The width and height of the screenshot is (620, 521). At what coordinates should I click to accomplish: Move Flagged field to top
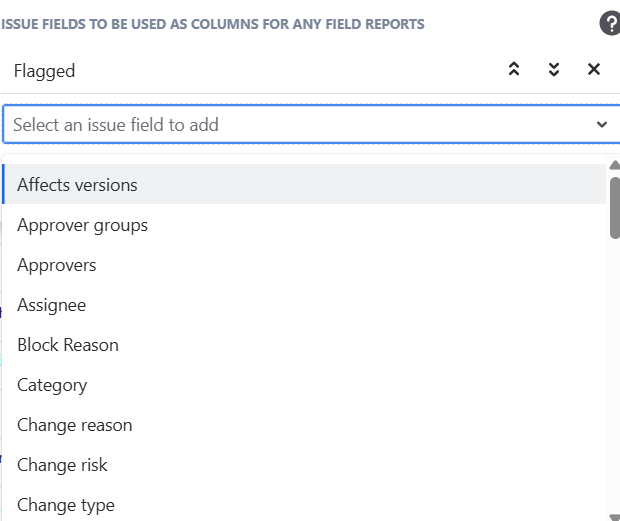(514, 69)
